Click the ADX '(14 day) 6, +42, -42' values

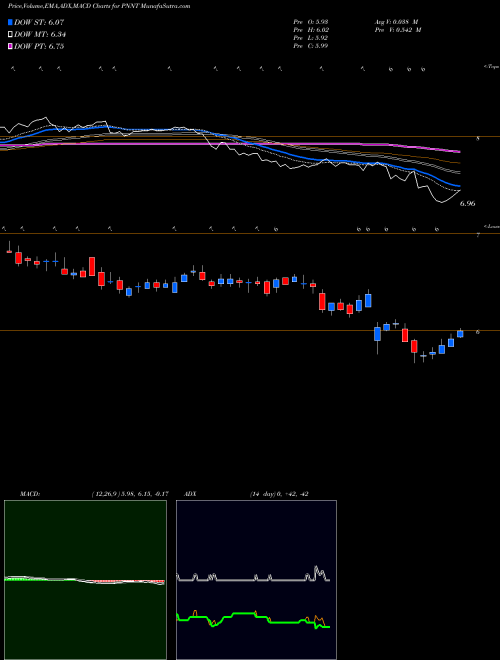(x=277, y=494)
